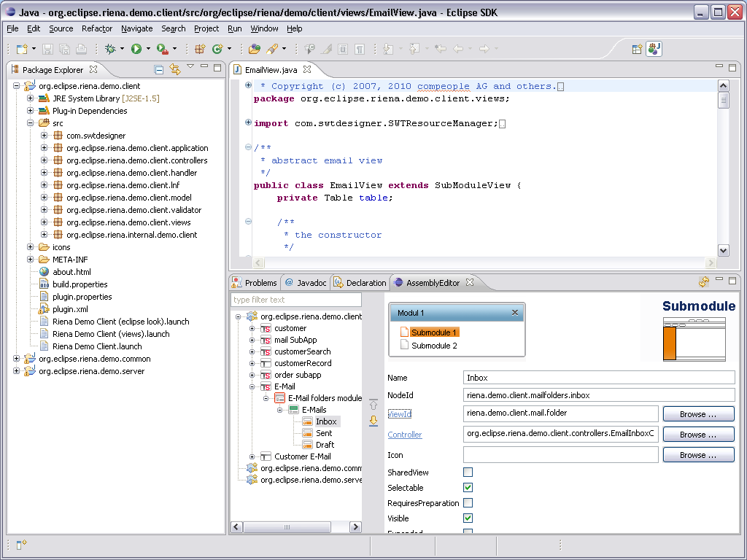The width and height of the screenshot is (747, 560).
Task: Launch Debug with the bug icon
Action: [x=110, y=49]
